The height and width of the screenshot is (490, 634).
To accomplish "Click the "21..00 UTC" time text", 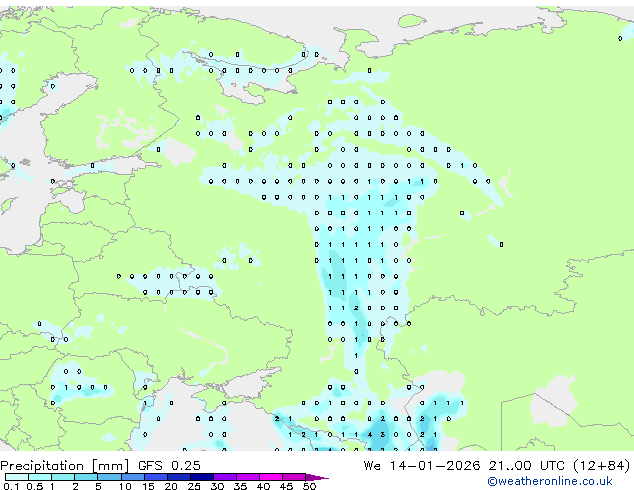I will coord(526,466).
